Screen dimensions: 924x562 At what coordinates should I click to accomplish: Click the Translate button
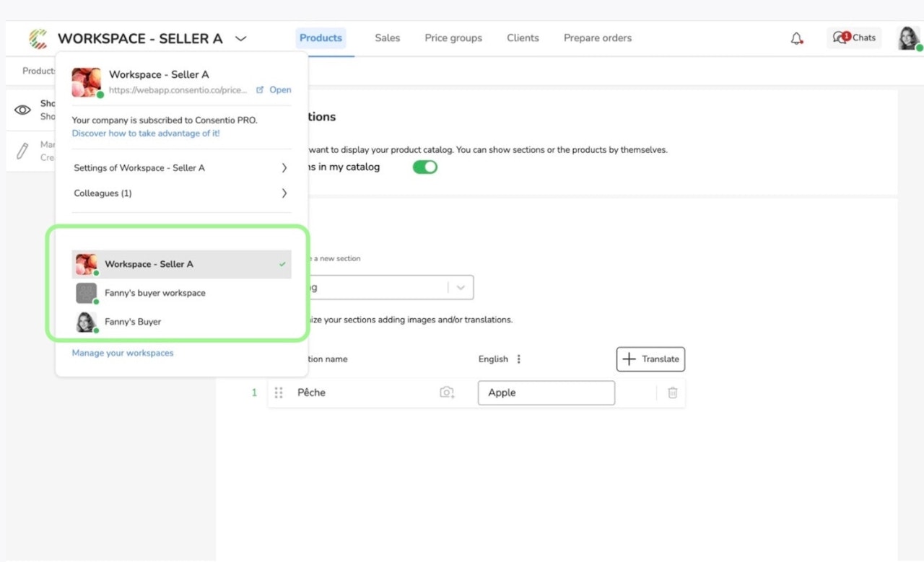(650, 359)
